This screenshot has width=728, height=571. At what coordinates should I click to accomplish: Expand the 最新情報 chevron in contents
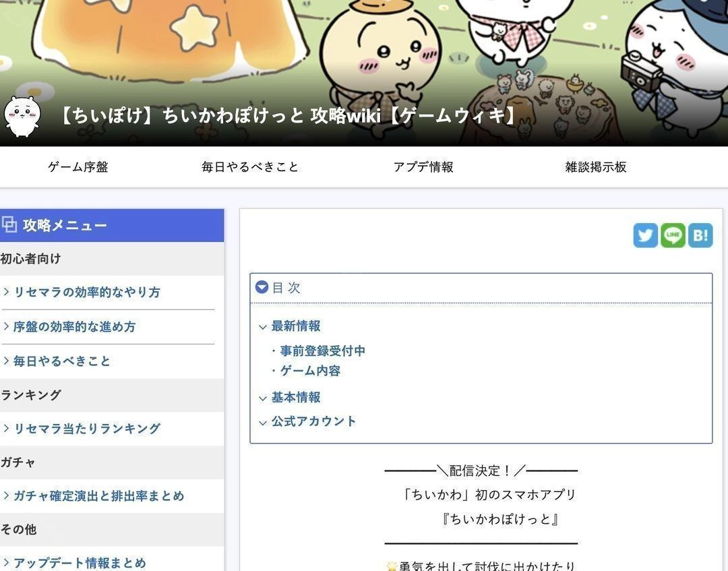tap(263, 327)
